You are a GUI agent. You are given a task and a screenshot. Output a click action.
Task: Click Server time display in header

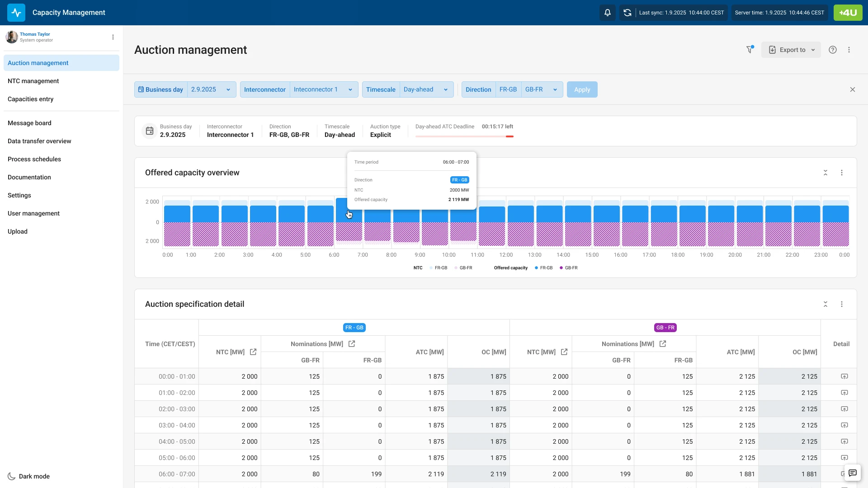click(779, 13)
